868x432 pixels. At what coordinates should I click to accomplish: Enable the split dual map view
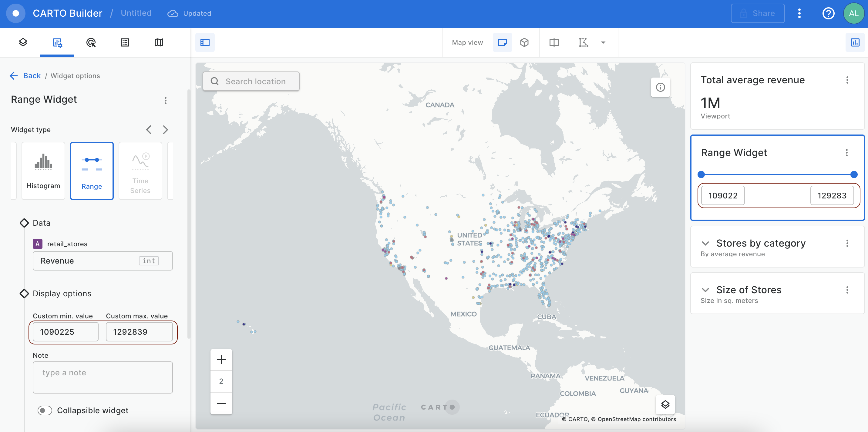point(554,42)
